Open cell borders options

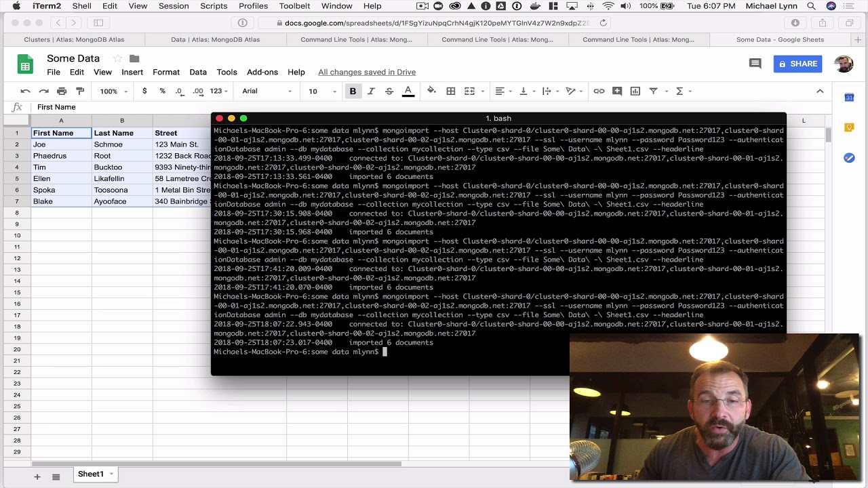pos(450,91)
